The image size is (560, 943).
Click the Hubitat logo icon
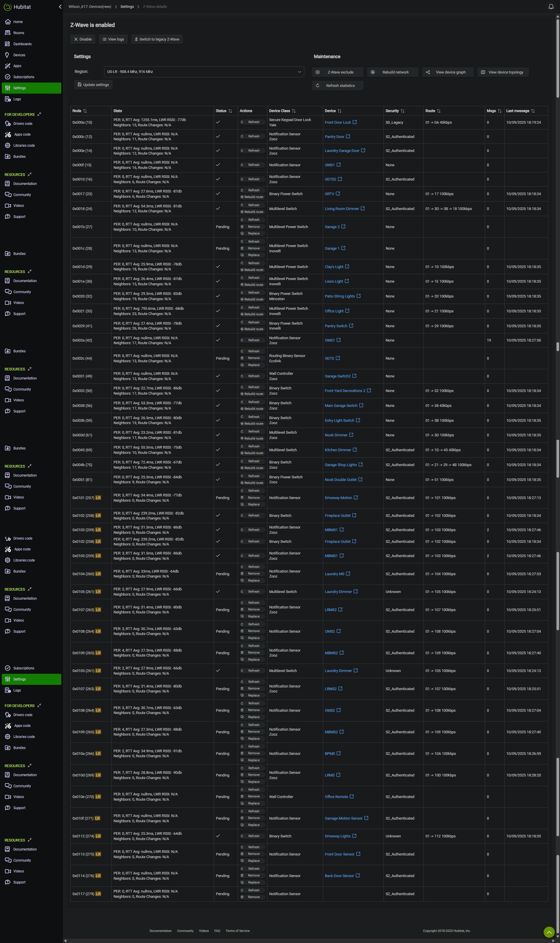(x=7, y=7)
